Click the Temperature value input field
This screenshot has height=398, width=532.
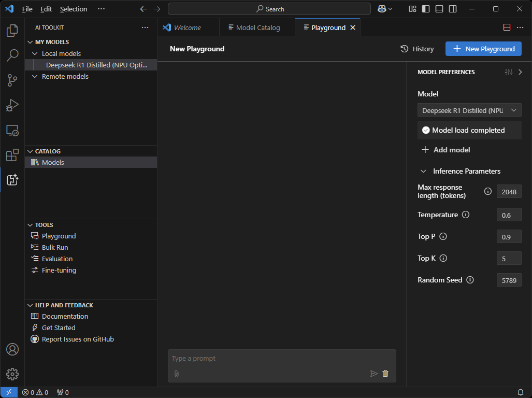tap(509, 215)
